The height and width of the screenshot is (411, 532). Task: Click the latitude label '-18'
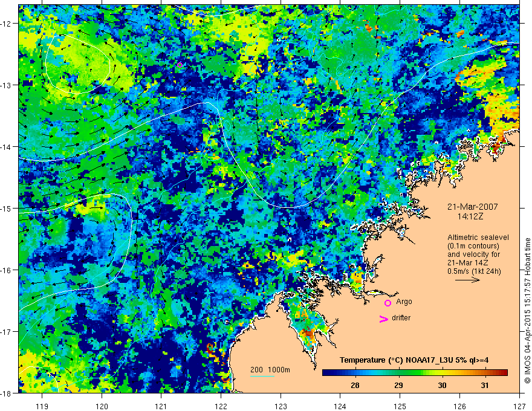click(x=7, y=393)
